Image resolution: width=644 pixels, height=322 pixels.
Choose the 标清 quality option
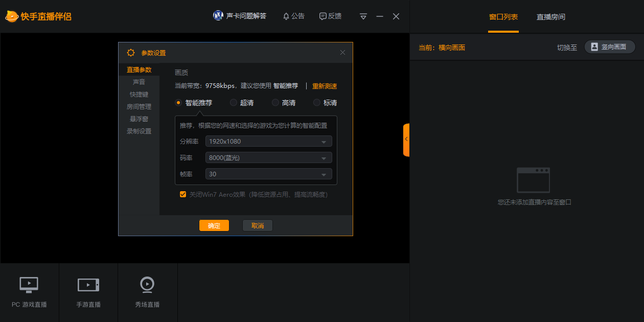pos(316,102)
